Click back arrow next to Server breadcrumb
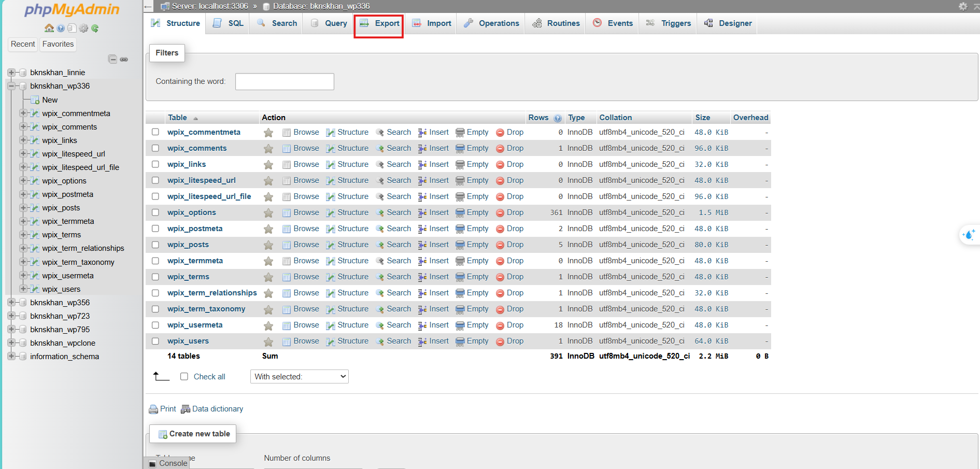This screenshot has width=980, height=469. [x=149, y=7]
